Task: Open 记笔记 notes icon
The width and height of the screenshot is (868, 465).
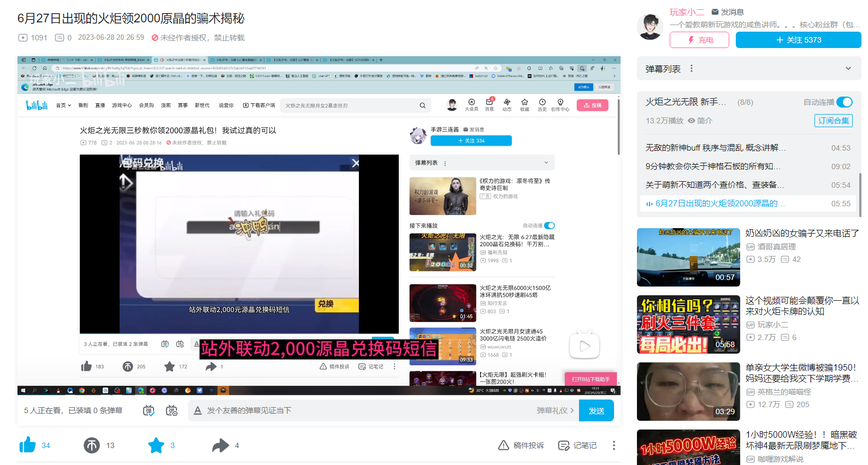Action: [x=564, y=445]
